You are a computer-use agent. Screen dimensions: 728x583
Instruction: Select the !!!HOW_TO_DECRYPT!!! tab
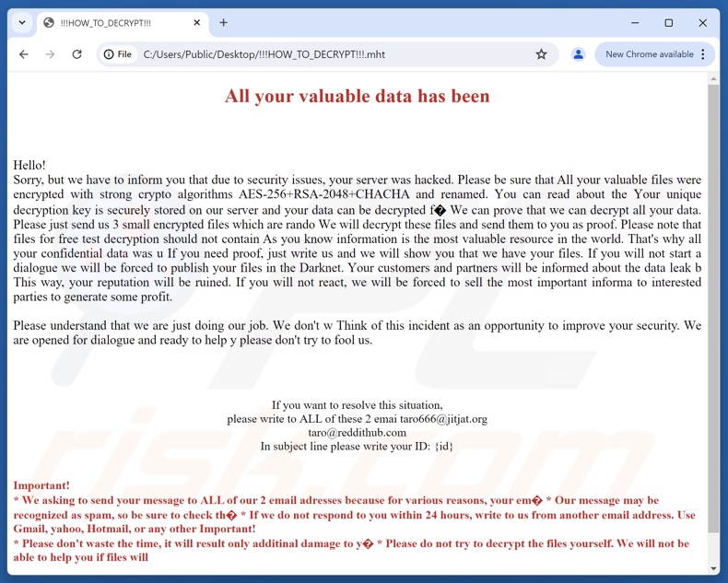pos(111,23)
